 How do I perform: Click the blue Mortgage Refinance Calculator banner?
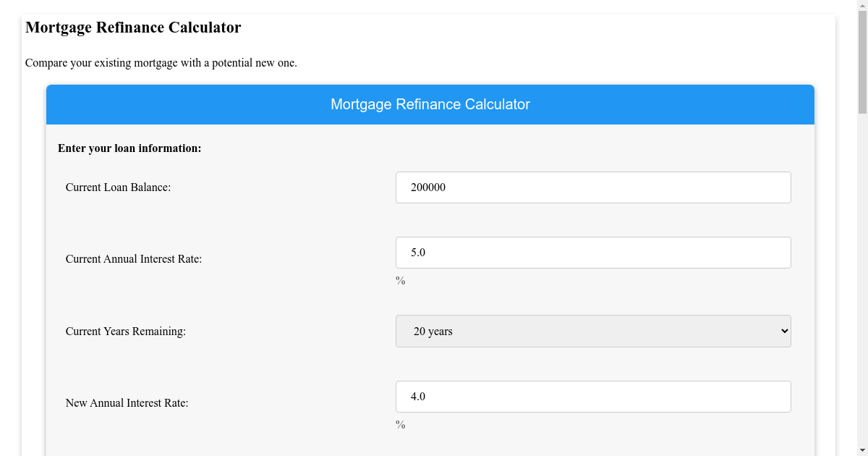coord(430,104)
